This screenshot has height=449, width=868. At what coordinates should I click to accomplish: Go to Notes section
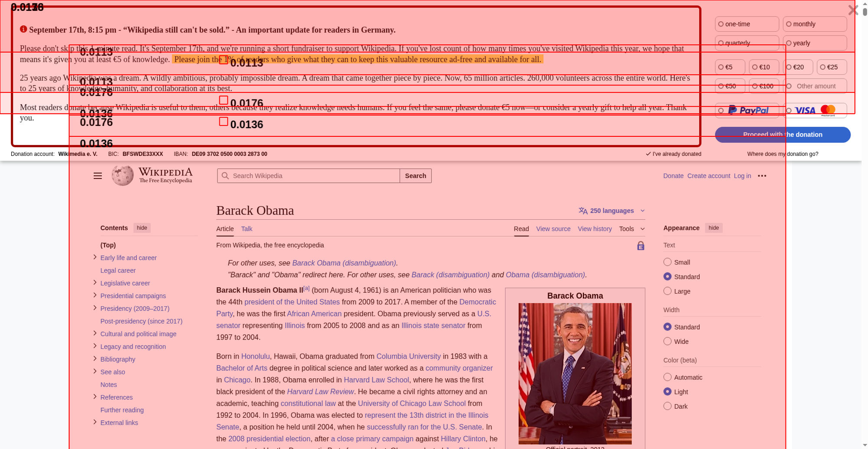tap(108, 385)
